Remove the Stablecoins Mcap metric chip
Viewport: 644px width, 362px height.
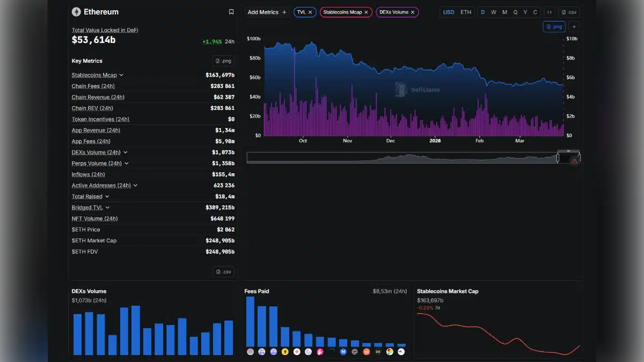tap(368, 12)
